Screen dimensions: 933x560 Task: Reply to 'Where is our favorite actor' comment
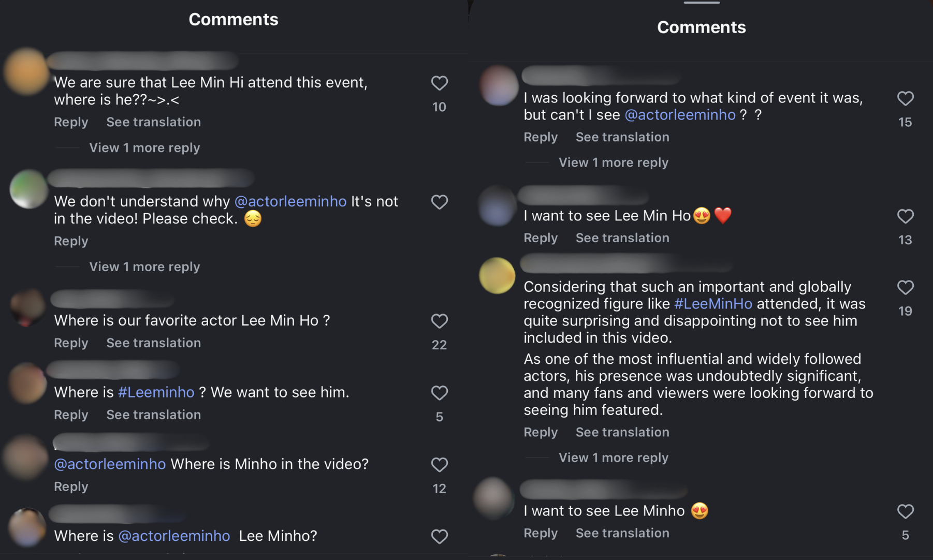click(71, 343)
